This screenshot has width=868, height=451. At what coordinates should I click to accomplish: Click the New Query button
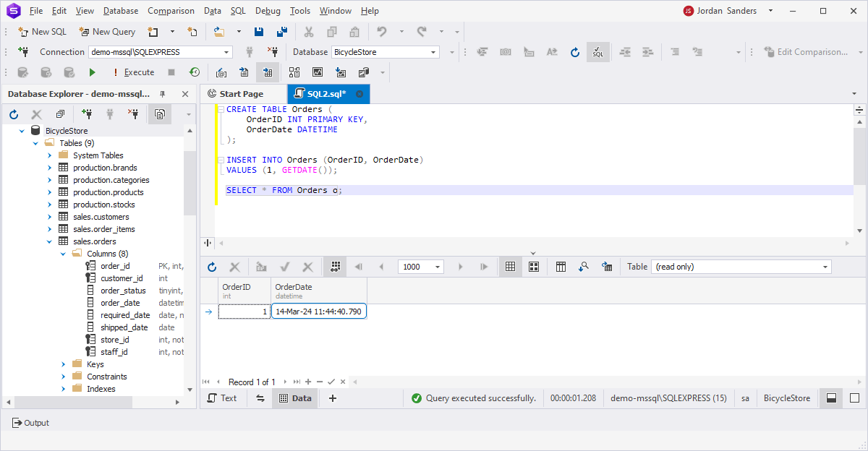point(107,32)
